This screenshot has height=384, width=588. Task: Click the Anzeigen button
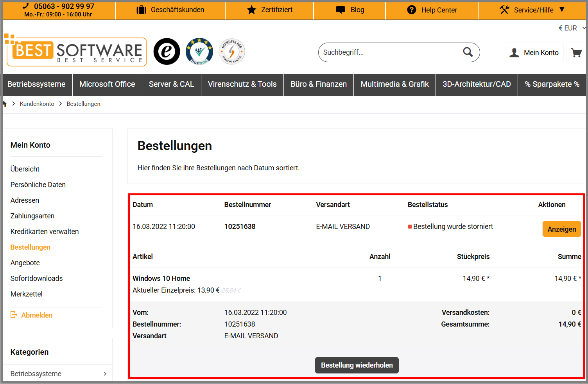tap(561, 229)
